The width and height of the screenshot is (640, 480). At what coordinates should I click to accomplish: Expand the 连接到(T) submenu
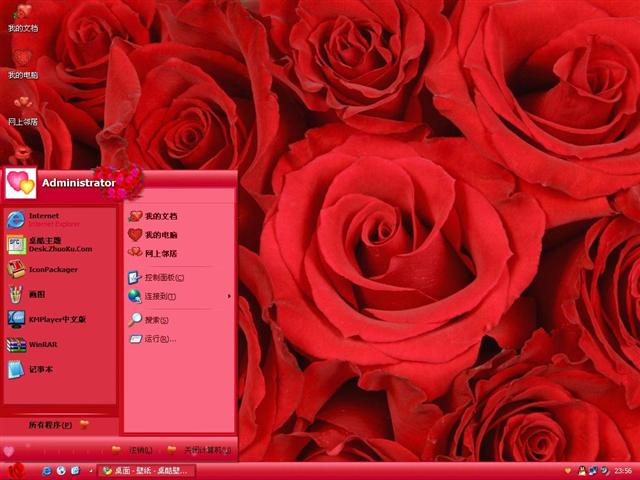[x=179, y=296]
